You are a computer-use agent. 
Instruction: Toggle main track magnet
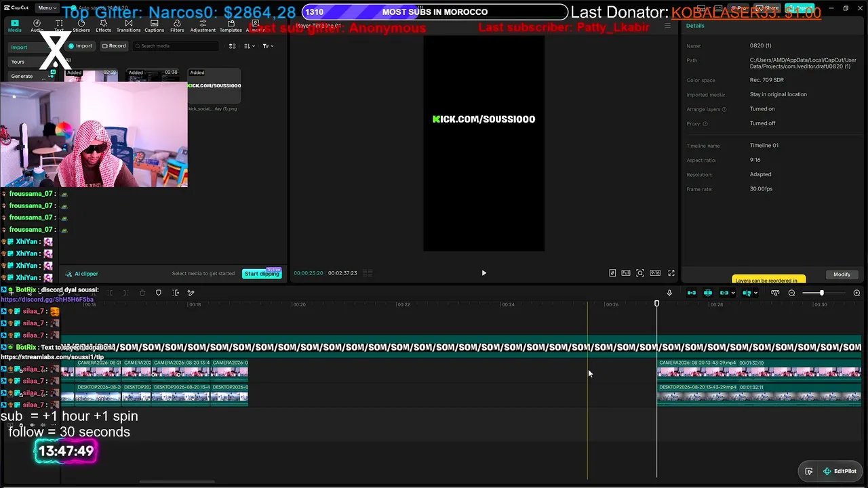point(692,293)
